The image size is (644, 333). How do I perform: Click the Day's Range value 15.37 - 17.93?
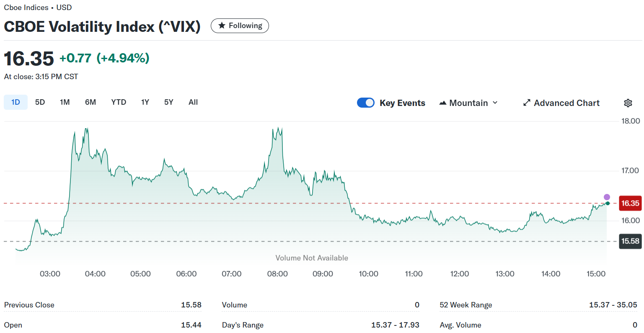(x=395, y=325)
